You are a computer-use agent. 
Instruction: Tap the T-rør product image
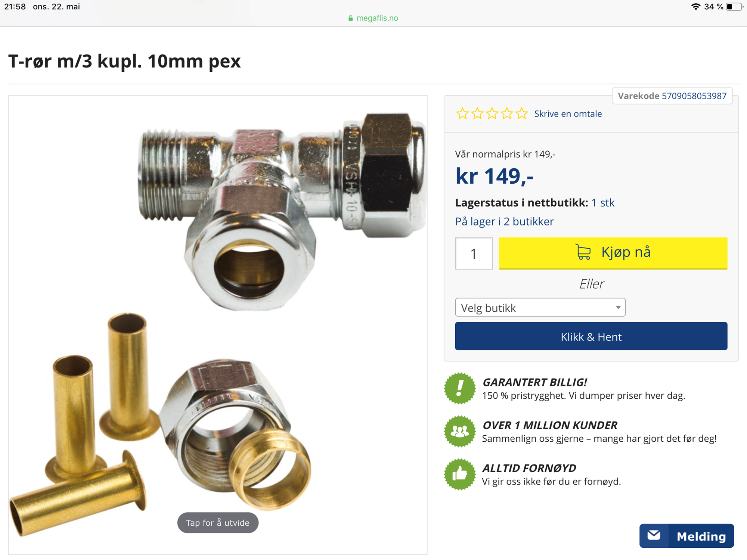pos(218,325)
